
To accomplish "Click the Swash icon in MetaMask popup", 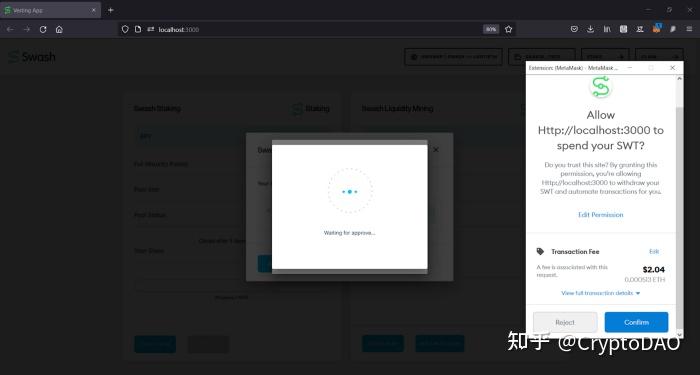I will (x=600, y=86).
